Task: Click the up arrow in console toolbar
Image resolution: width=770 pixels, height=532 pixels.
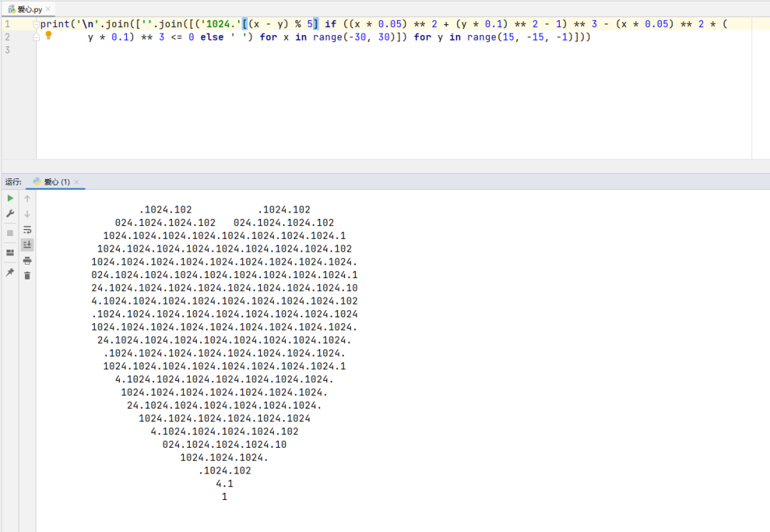Action: pyautogui.click(x=27, y=198)
